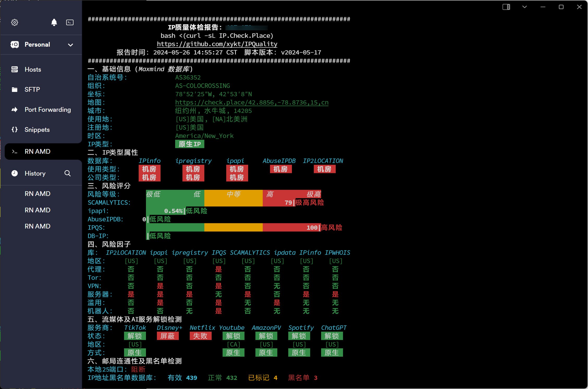Minimize the Termius window
Viewport: 588px width, 389px height.
(x=543, y=7)
